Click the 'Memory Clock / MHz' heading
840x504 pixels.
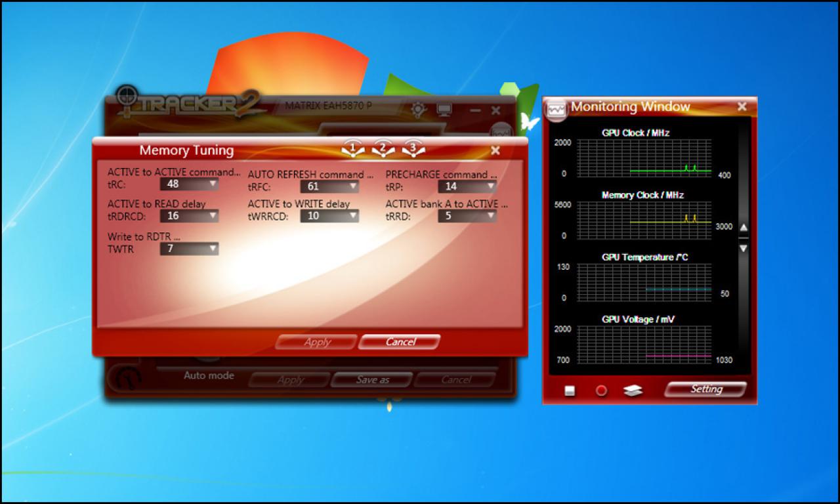(x=642, y=195)
